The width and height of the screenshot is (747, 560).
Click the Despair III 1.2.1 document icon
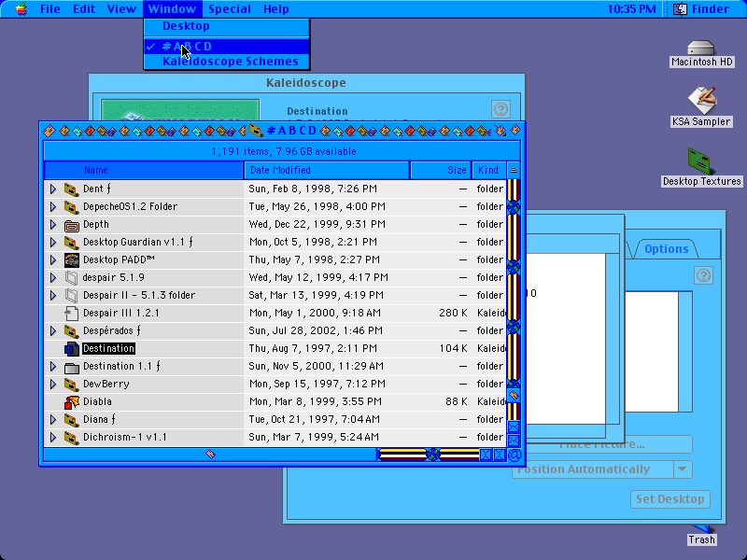click(72, 314)
